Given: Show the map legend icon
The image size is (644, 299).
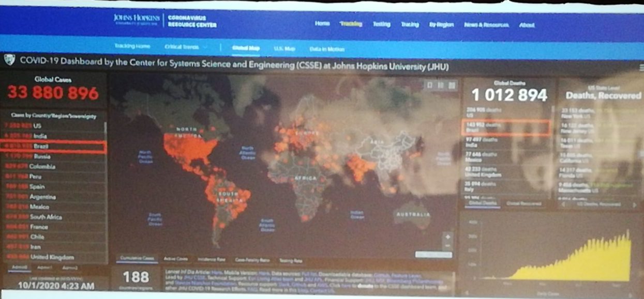Looking at the screenshot, I should pos(440,85).
